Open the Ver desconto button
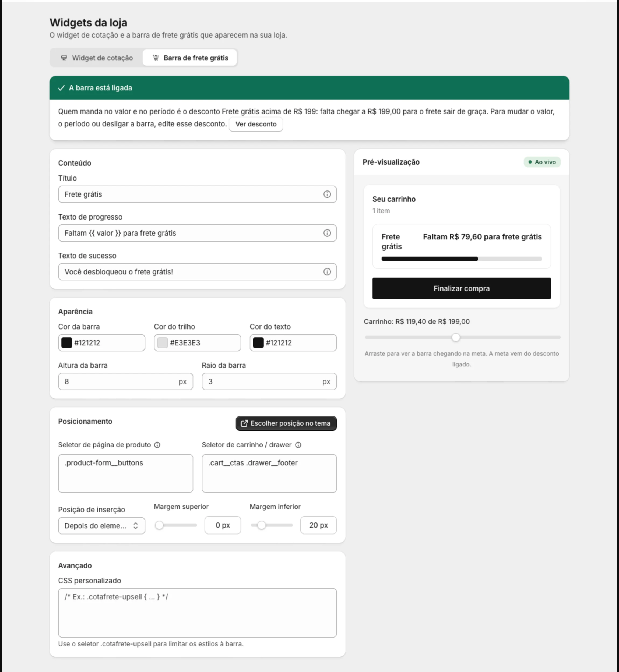 click(x=256, y=124)
